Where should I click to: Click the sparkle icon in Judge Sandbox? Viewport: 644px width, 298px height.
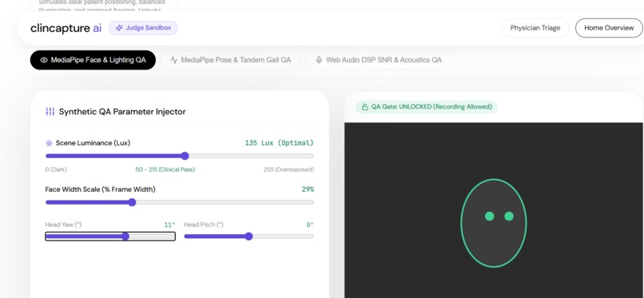(119, 28)
